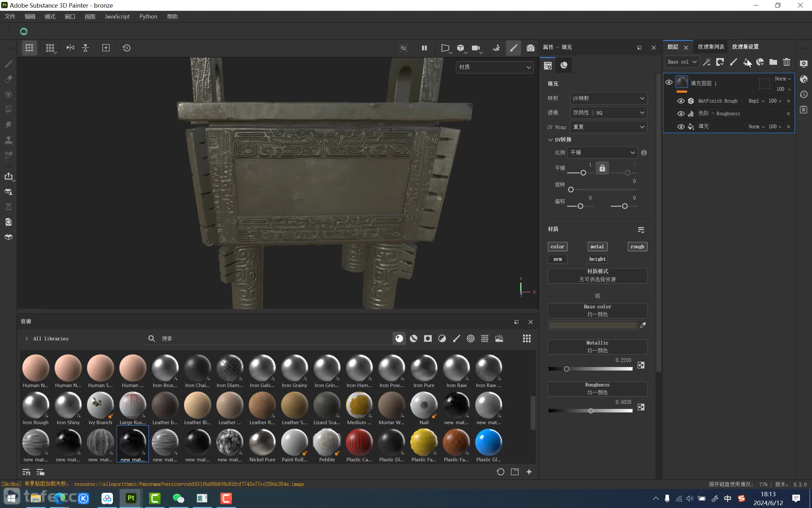
Task: Open smart material layer icon
Action: [760, 62]
